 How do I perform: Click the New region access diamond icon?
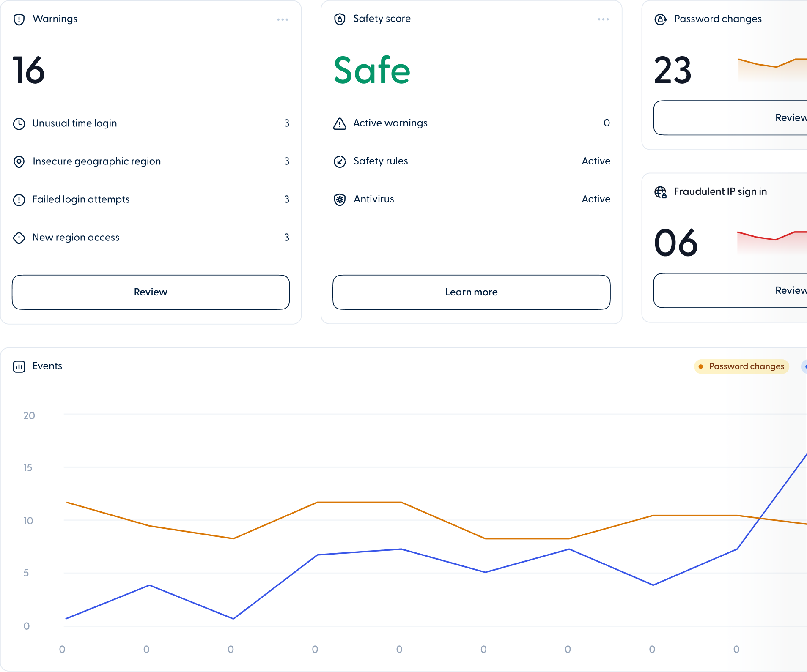pos(19,238)
